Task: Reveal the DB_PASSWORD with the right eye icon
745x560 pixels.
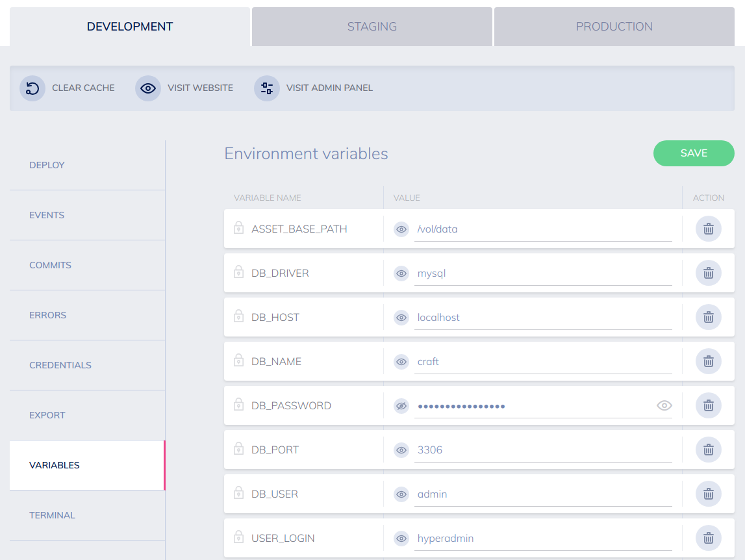Action: [664, 405]
